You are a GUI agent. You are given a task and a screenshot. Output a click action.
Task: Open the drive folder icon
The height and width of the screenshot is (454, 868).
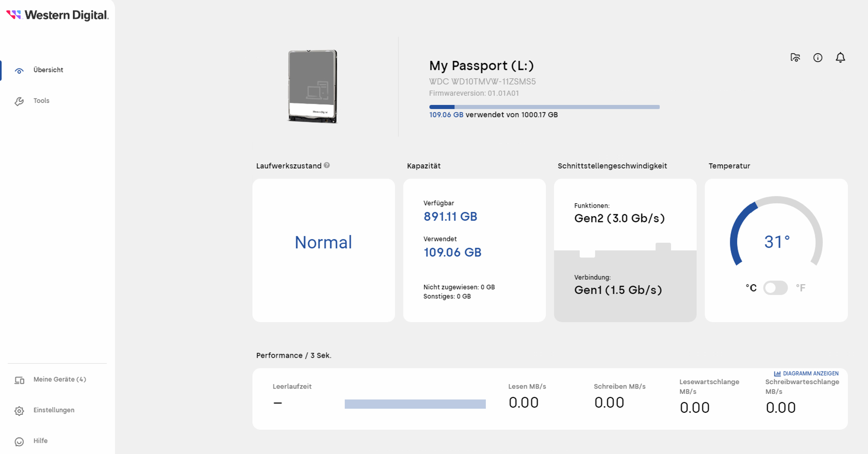click(795, 58)
